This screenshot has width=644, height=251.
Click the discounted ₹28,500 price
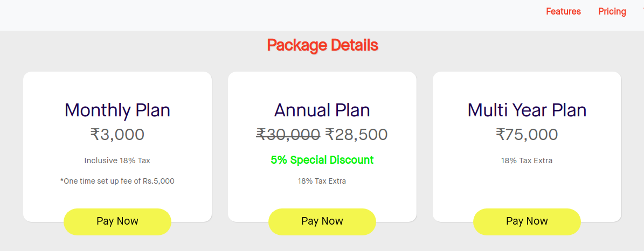coord(356,135)
